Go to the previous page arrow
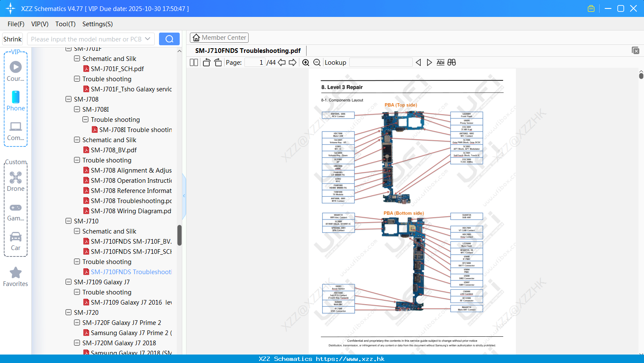Image resolution: width=644 pixels, height=363 pixels. pos(282,63)
